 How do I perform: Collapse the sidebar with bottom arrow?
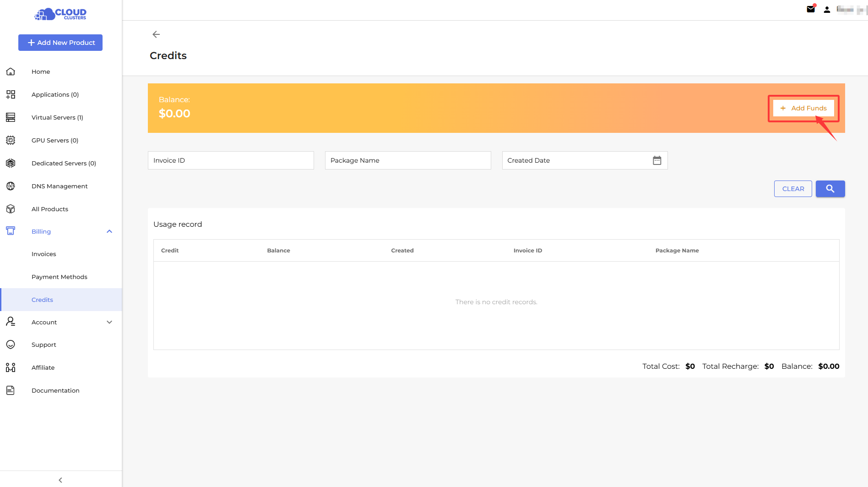coord(60,480)
